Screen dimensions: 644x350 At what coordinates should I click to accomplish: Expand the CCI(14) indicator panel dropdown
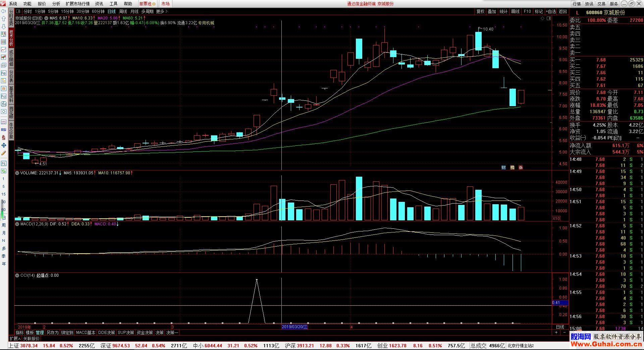(x=17, y=275)
